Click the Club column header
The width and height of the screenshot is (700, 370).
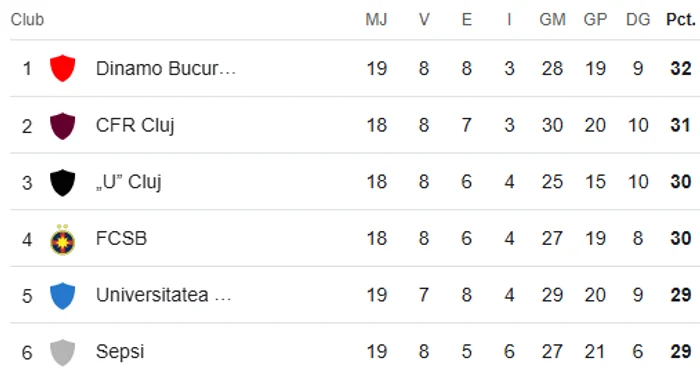point(27,19)
